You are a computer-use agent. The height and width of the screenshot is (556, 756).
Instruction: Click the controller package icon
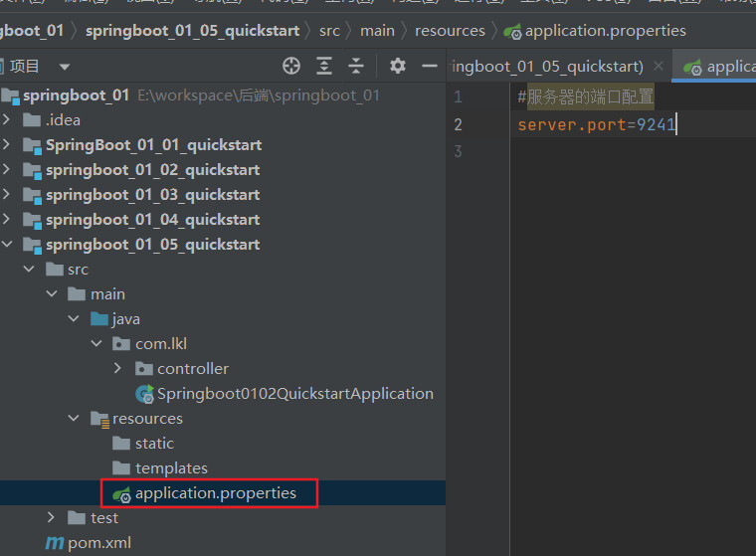pos(143,369)
